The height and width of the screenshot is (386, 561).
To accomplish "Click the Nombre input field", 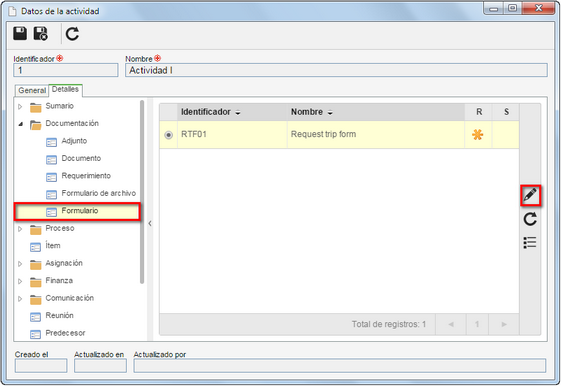I will 336,70.
